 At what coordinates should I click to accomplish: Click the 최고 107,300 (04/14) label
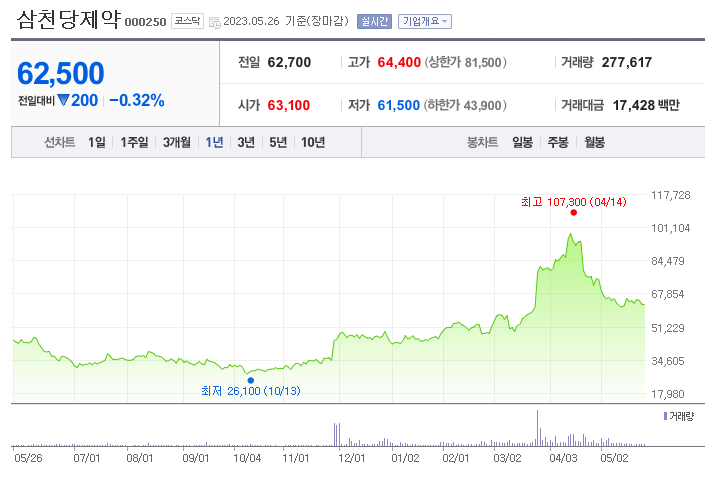[x=574, y=202]
